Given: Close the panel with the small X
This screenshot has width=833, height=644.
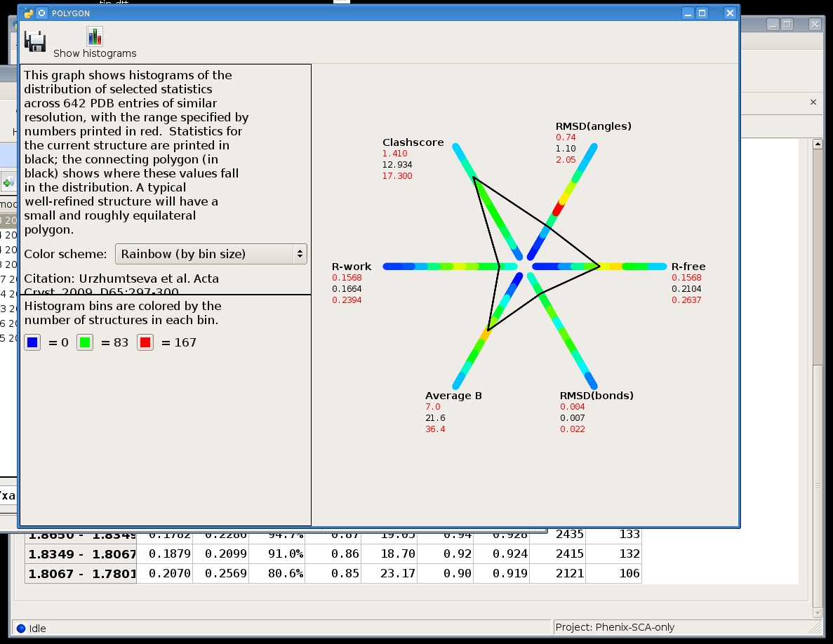Looking at the screenshot, I should [813, 102].
